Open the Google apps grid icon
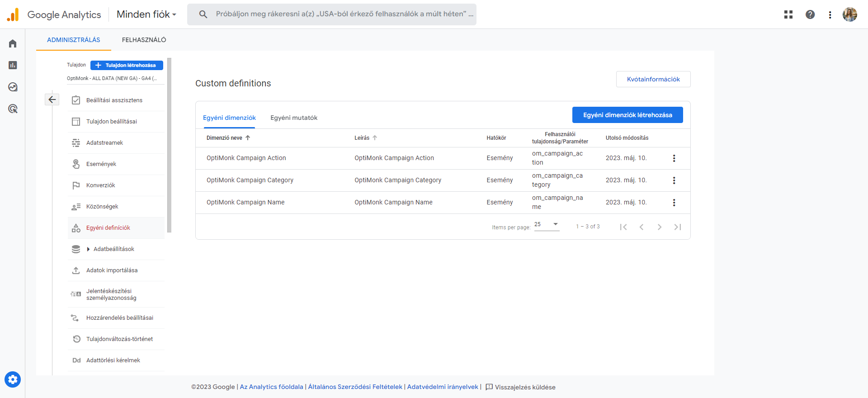 coord(788,14)
